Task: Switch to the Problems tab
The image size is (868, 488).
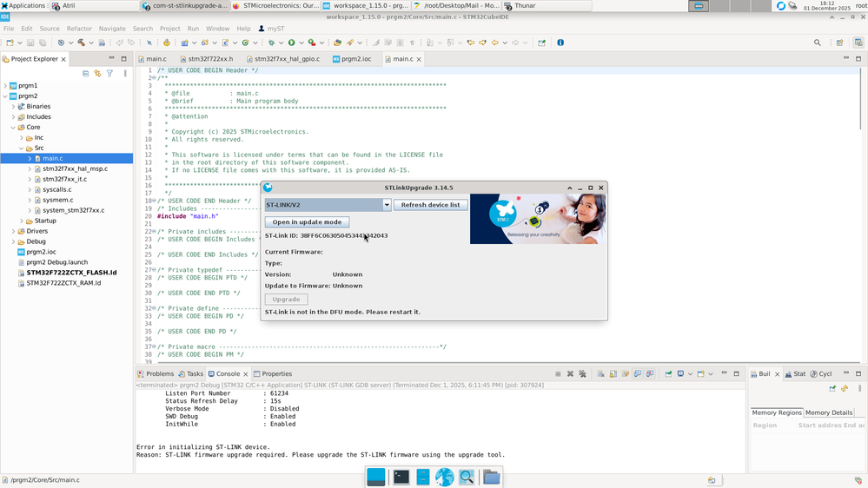Action: tap(160, 374)
